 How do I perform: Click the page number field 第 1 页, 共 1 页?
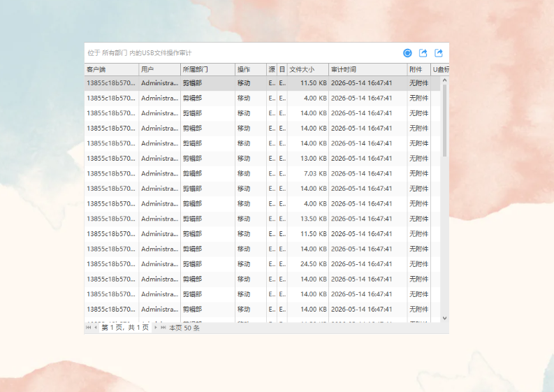point(125,328)
